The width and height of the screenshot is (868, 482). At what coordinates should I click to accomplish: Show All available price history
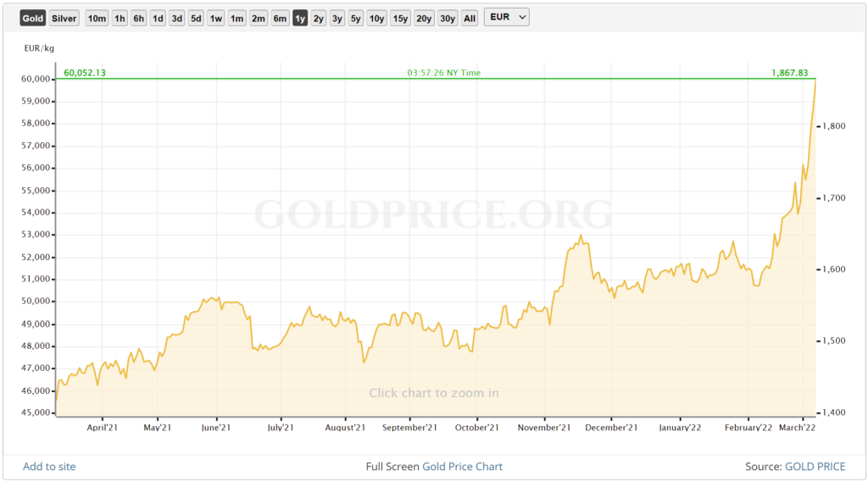(470, 19)
